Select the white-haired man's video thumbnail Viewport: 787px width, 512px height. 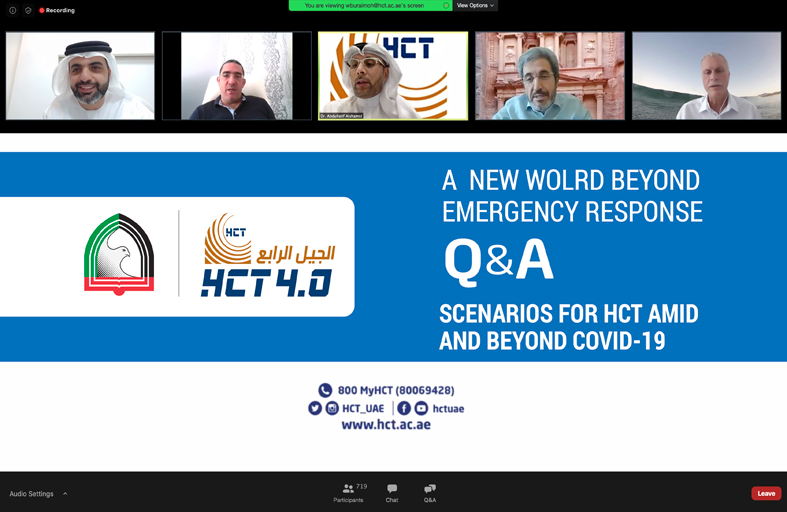[x=706, y=76]
